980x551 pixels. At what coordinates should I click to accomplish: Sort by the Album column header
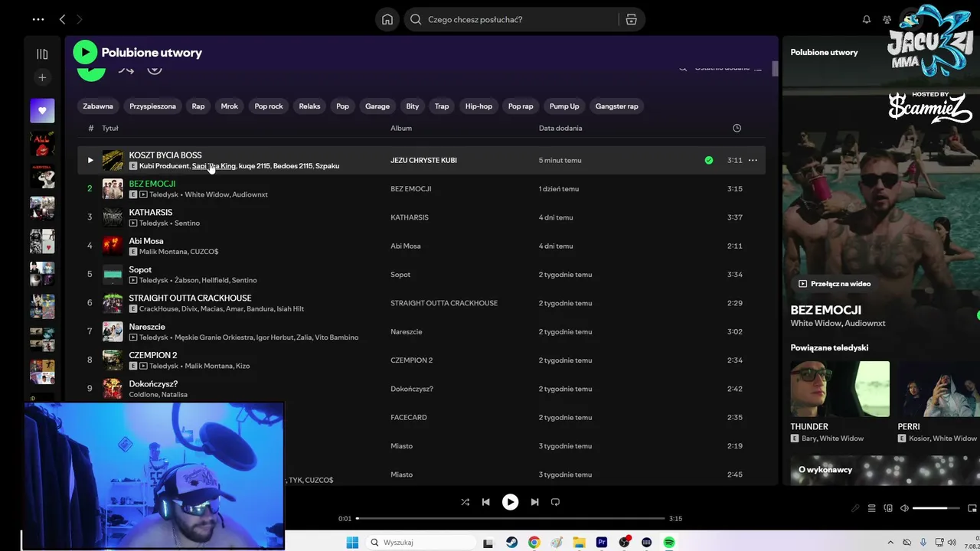point(401,129)
